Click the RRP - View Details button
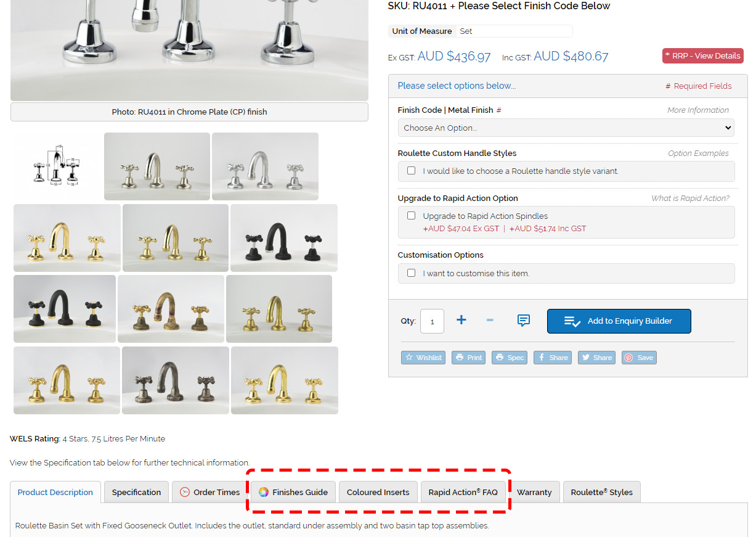The image size is (756, 537). point(702,55)
